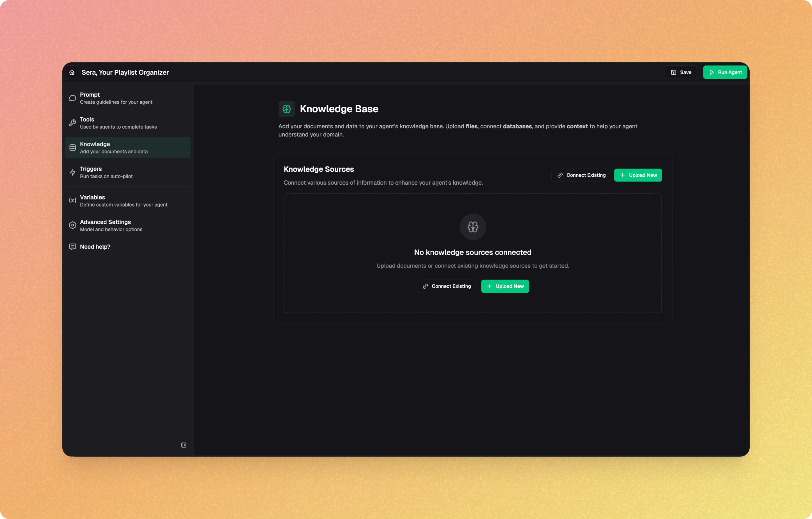
Task: Open Variables section in sidebar
Action: (124, 201)
